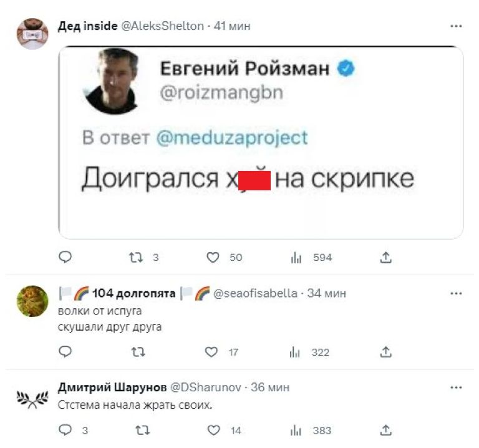Image resolution: width=479 pixels, height=448 pixels.
Task: Expand options for Дмитрий Шарунов's tweet
Action: (456, 387)
